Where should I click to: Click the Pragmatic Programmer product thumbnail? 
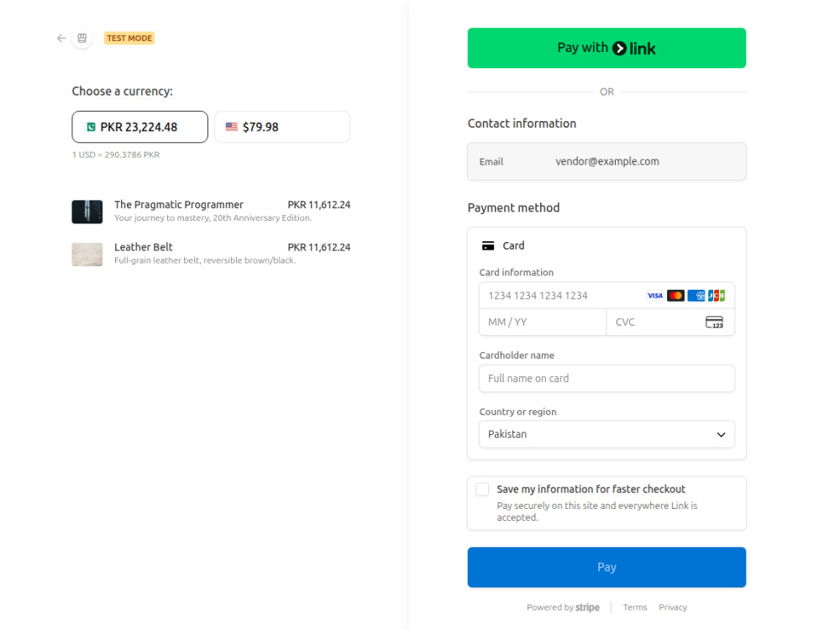pyautogui.click(x=87, y=212)
